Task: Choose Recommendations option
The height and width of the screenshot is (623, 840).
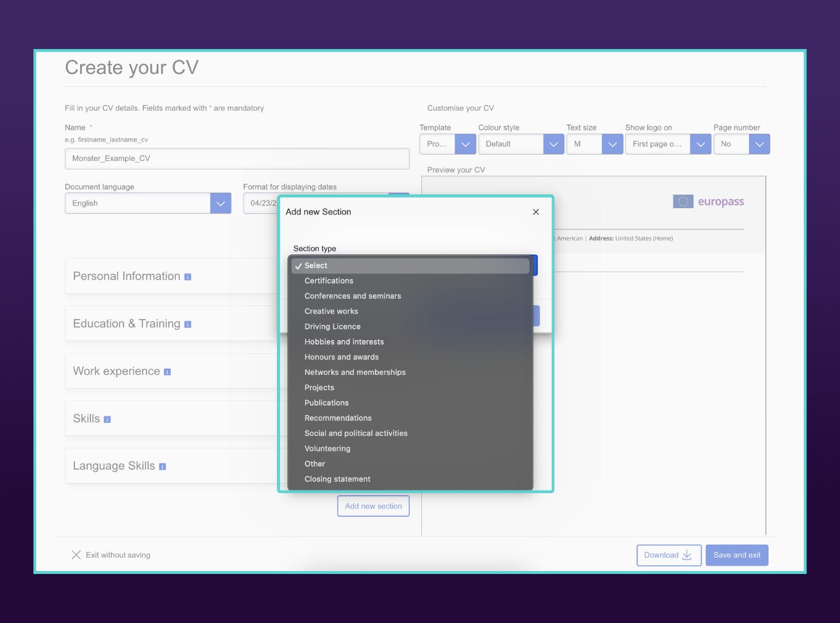Action: 410,418
